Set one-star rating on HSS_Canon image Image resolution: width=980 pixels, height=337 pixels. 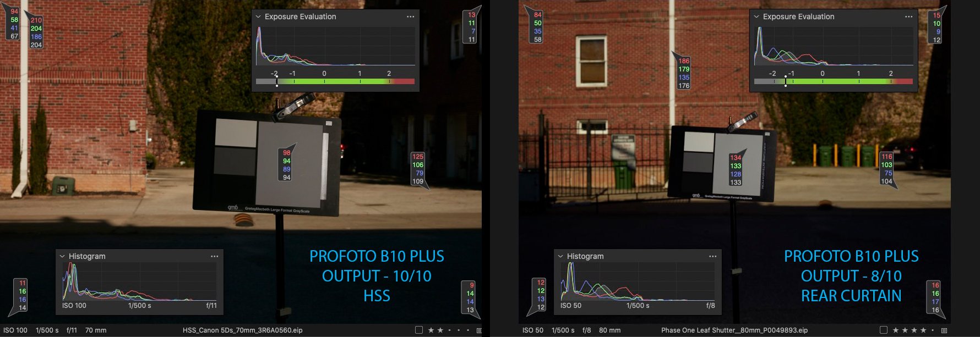pos(431,330)
